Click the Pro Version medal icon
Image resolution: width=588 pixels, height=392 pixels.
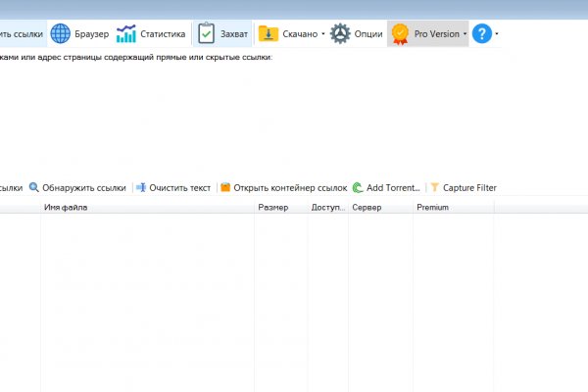tap(400, 34)
